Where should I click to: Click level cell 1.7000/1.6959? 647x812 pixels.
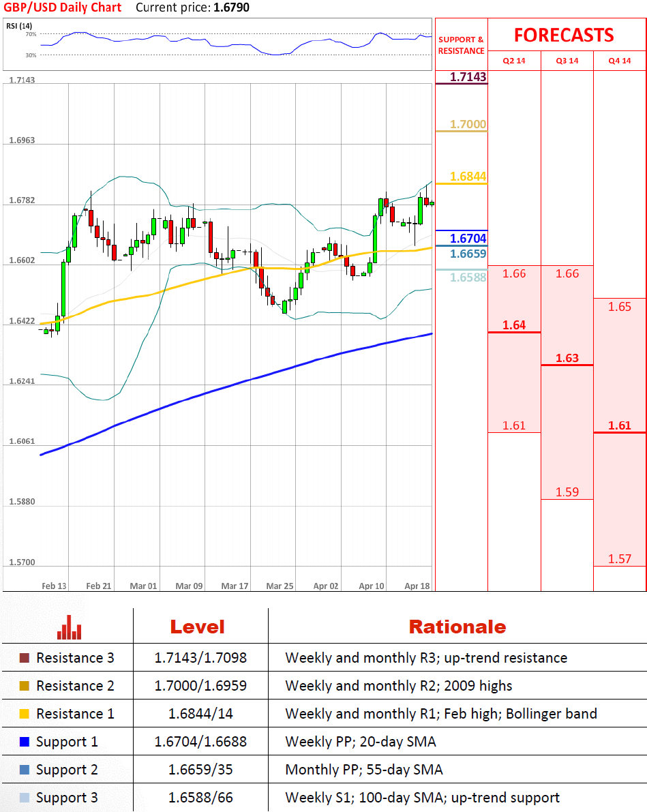[200, 686]
